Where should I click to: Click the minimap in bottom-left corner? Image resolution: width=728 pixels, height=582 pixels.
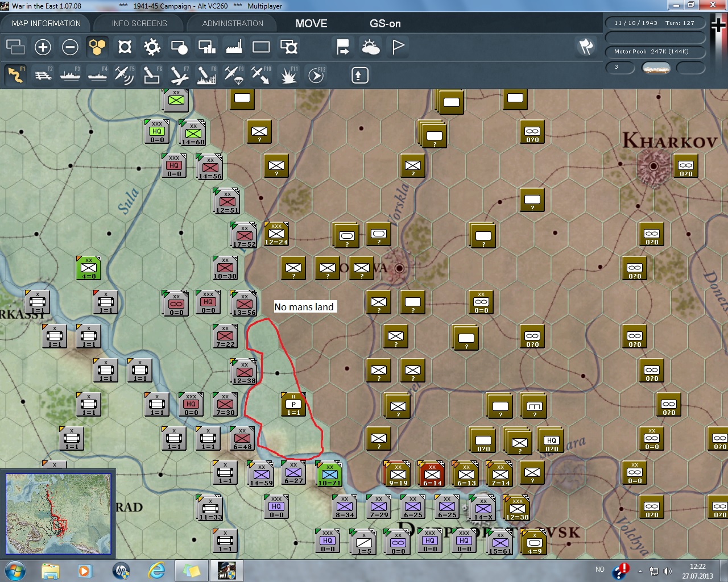pos(58,514)
